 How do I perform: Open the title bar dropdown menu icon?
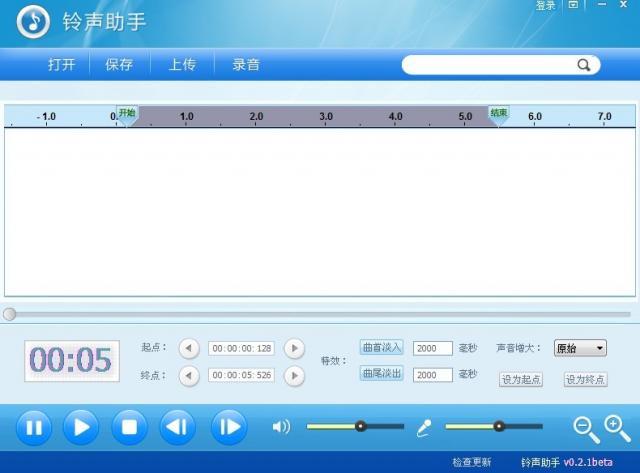pos(573,4)
